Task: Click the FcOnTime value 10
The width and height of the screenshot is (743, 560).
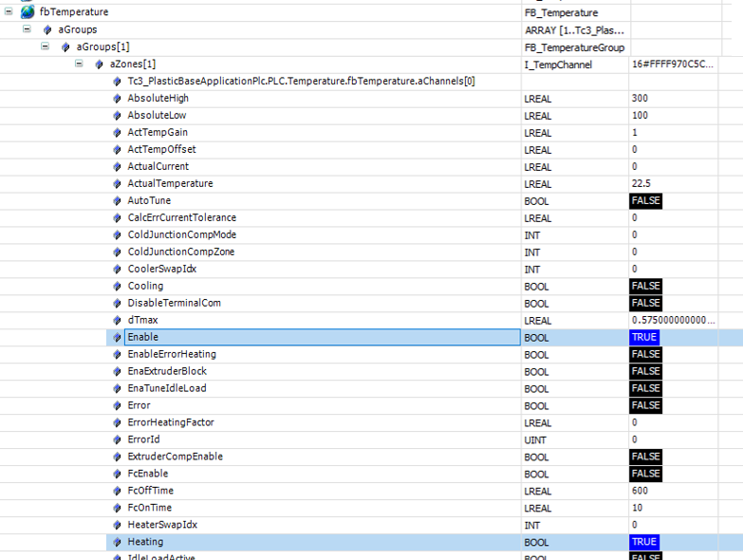Action: click(x=638, y=508)
